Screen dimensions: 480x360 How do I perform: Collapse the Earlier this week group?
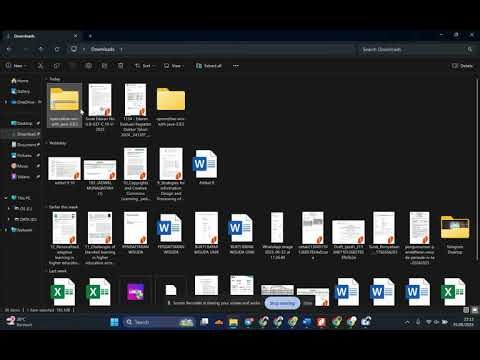click(46, 207)
